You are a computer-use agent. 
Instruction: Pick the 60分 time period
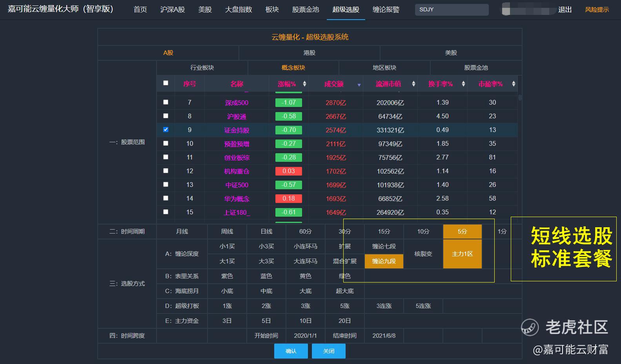[306, 232]
